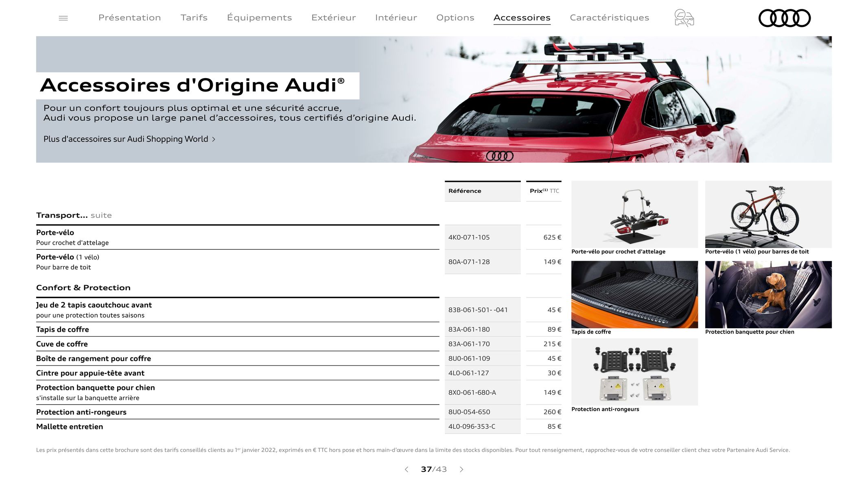This screenshot has width=868, height=488.
Task: Switch to the Tarifs tab
Action: coord(194,17)
